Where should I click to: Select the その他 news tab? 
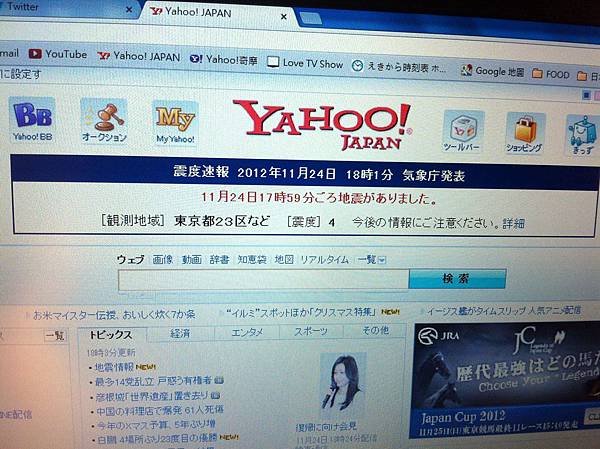click(375, 330)
